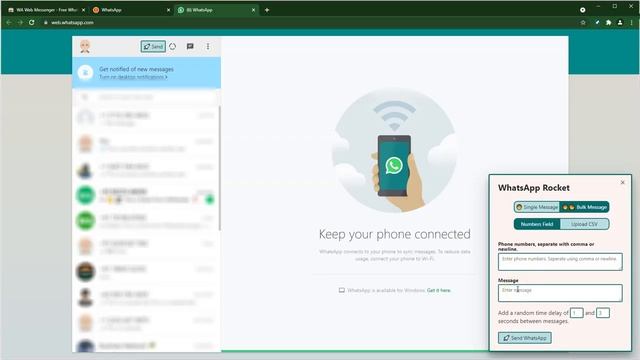
Task: Open your profile picture in the header
Action: (x=85, y=47)
